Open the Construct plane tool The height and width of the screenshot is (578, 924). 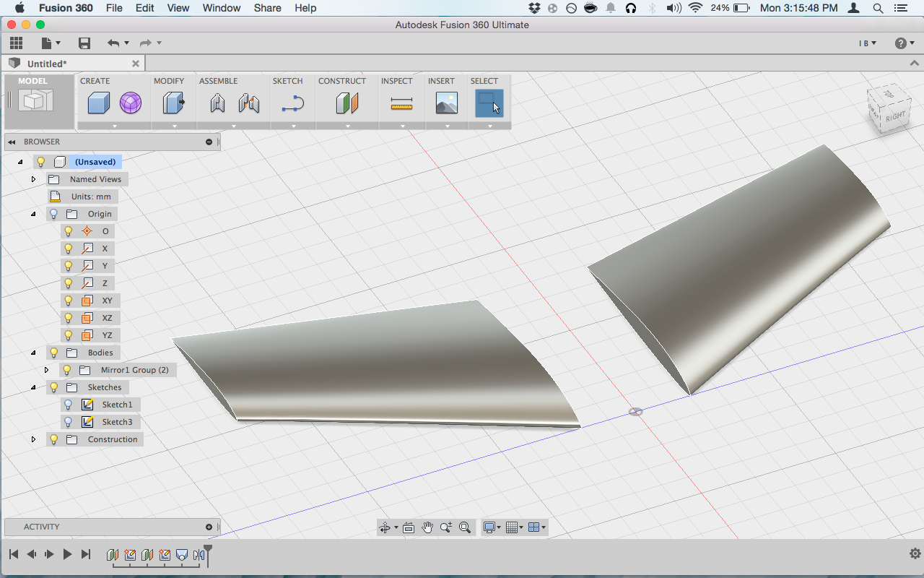[347, 103]
